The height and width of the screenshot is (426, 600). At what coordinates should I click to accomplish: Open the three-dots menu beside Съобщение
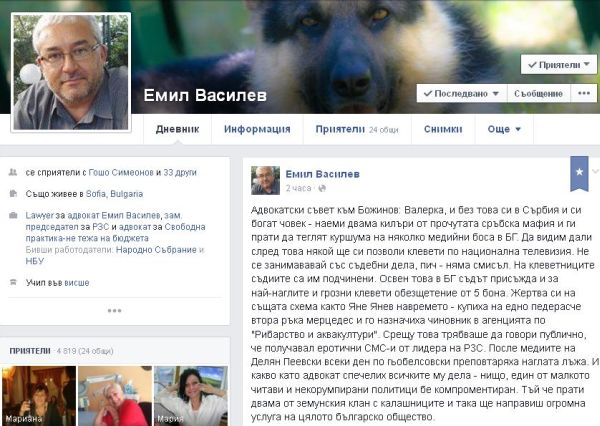click(x=584, y=93)
